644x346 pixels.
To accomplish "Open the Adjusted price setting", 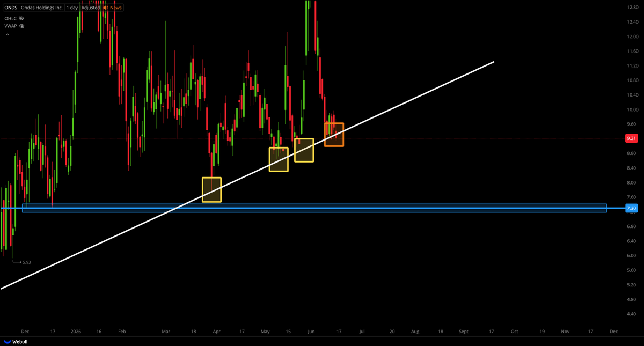I will [91, 8].
